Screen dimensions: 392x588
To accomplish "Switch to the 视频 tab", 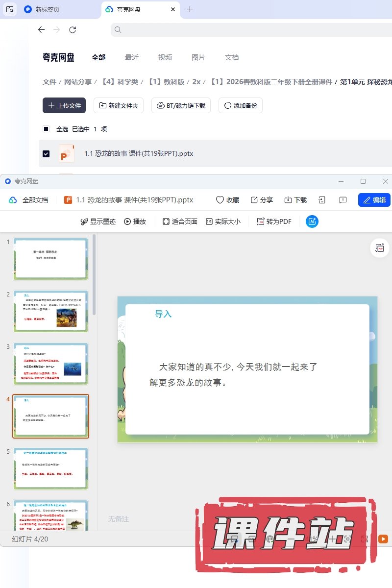I will click(x=165, y=57).
